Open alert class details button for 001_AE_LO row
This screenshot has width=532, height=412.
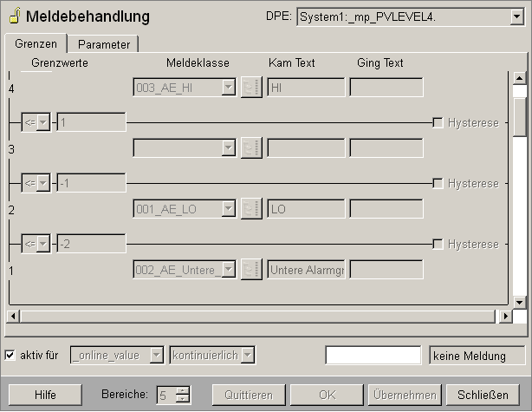point(251,208)
